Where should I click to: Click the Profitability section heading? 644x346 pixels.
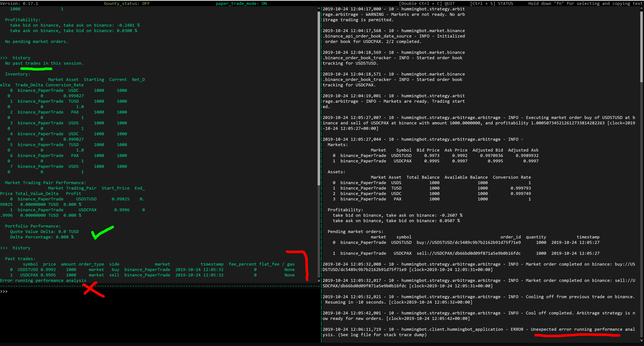click(x=22, y=20)
